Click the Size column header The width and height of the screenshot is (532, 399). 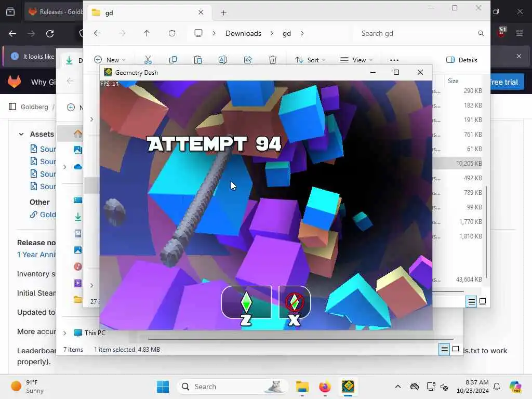[453, 81]
